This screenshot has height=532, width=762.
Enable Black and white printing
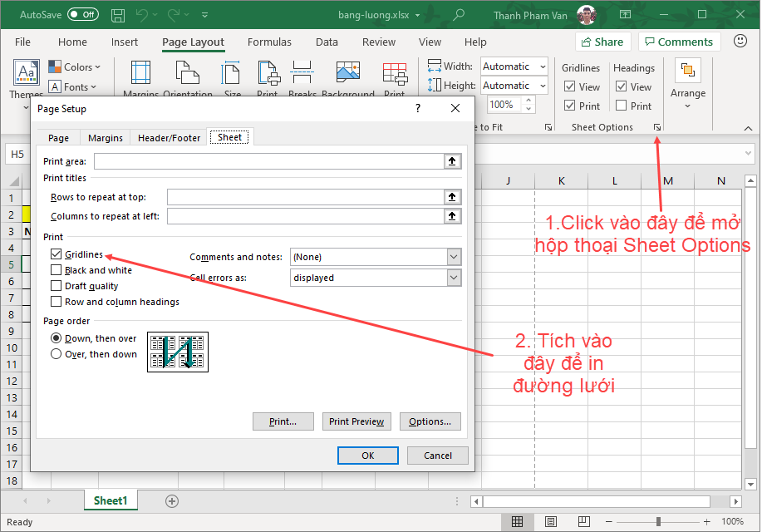coord(56,270)
